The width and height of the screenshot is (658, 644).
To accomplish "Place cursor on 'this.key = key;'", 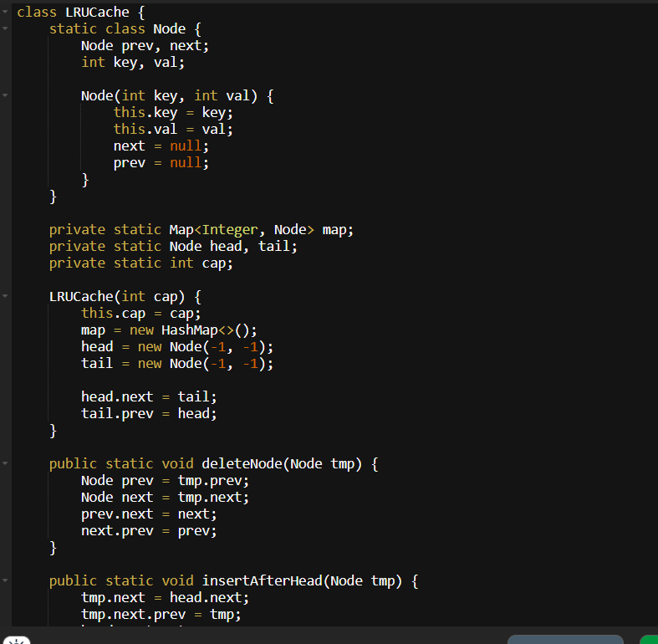I will point(173,113).
